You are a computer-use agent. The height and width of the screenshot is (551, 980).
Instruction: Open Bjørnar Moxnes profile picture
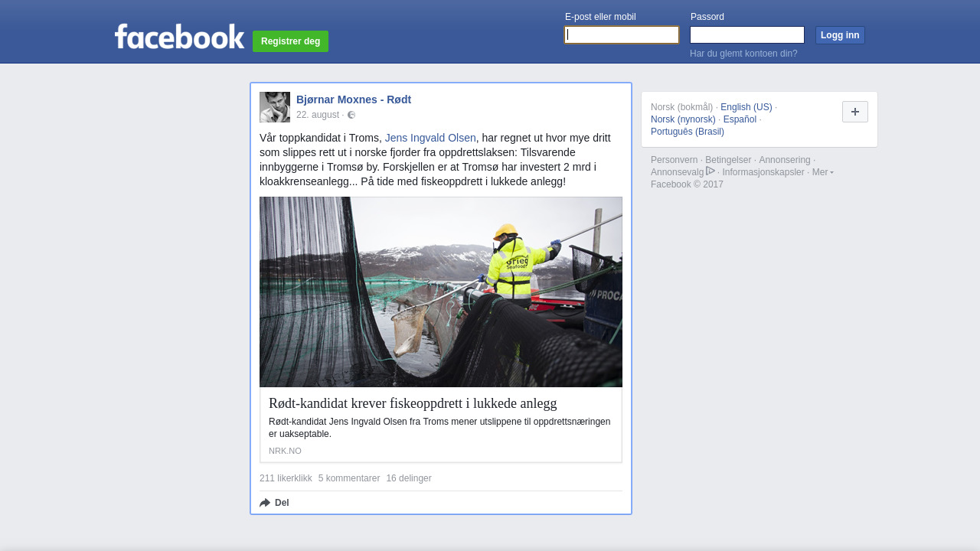(275, 107)
